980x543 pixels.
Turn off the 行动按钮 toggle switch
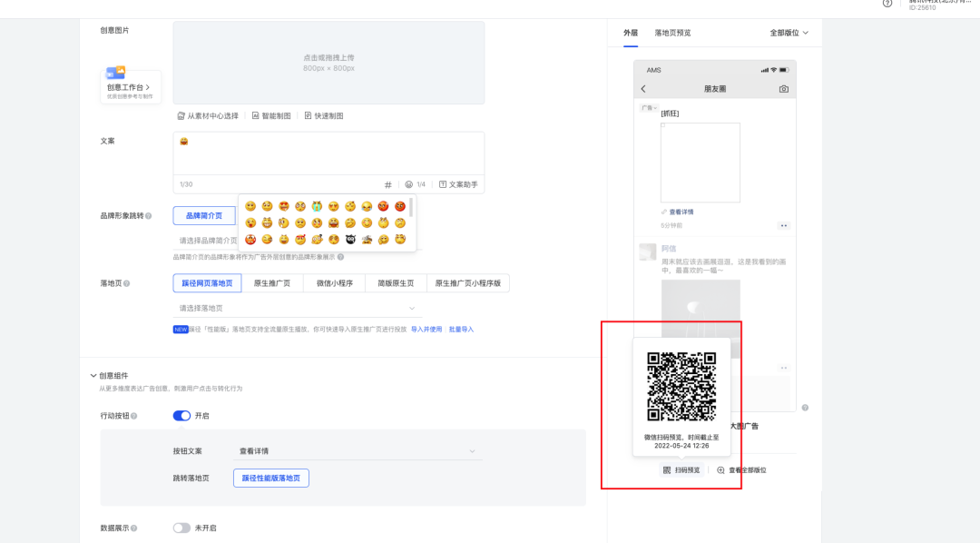181,416
